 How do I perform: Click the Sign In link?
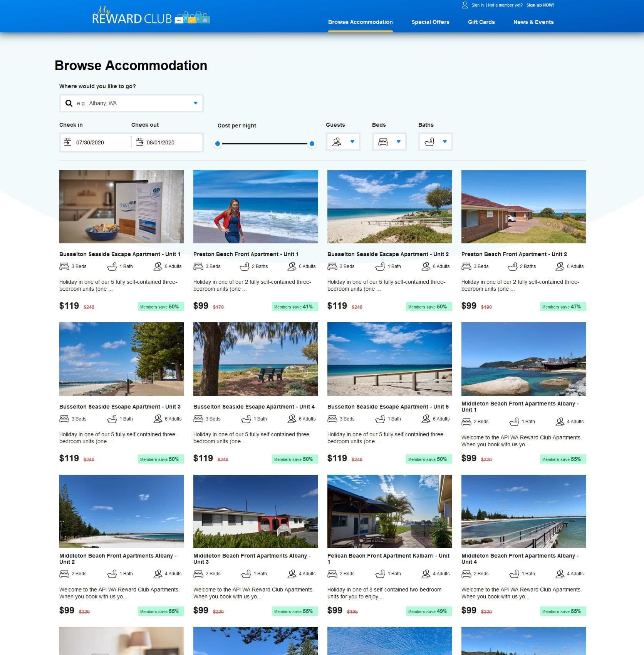478,5
